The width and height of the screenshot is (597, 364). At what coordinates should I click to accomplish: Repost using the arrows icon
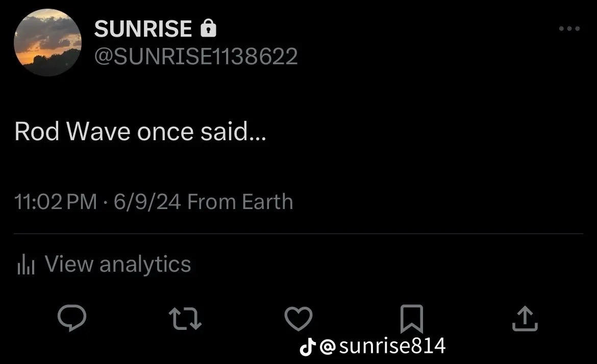pos(185,319)
